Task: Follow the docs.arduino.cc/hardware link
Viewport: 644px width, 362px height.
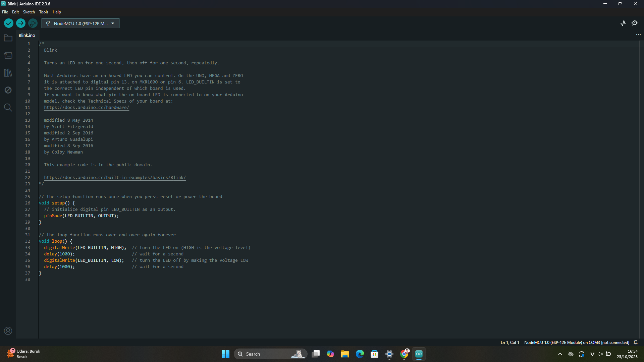Action: coord(87,108)
